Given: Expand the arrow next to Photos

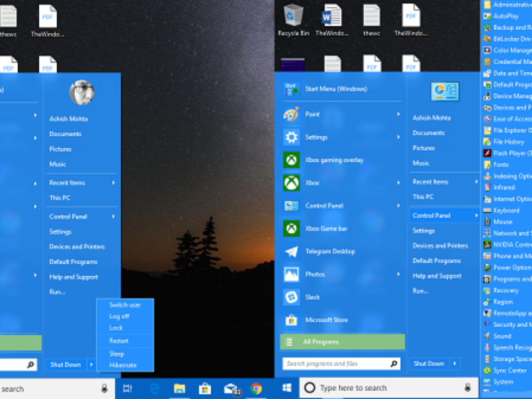Looking at the screenshot, I should pyautogui.click(x=398, y=274).
